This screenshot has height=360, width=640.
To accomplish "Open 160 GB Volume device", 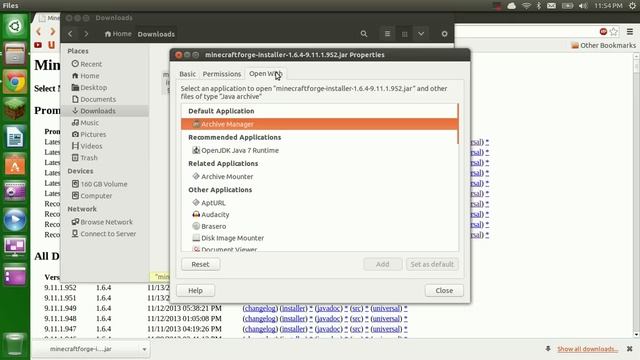I will point(104,184).
